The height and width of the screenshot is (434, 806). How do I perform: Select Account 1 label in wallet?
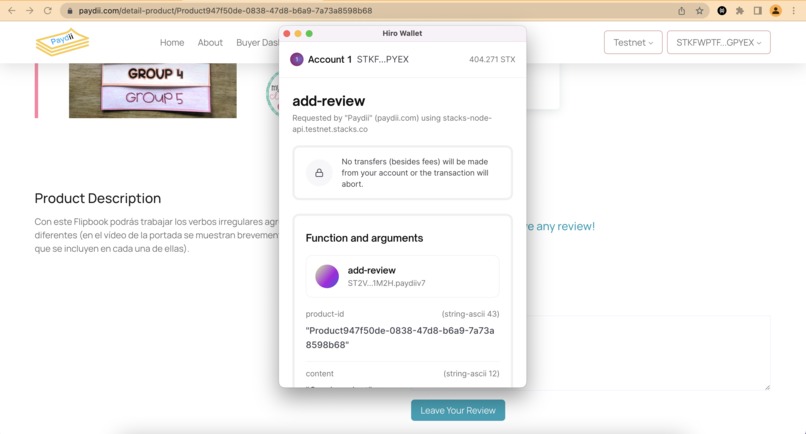tap(329, 60)
